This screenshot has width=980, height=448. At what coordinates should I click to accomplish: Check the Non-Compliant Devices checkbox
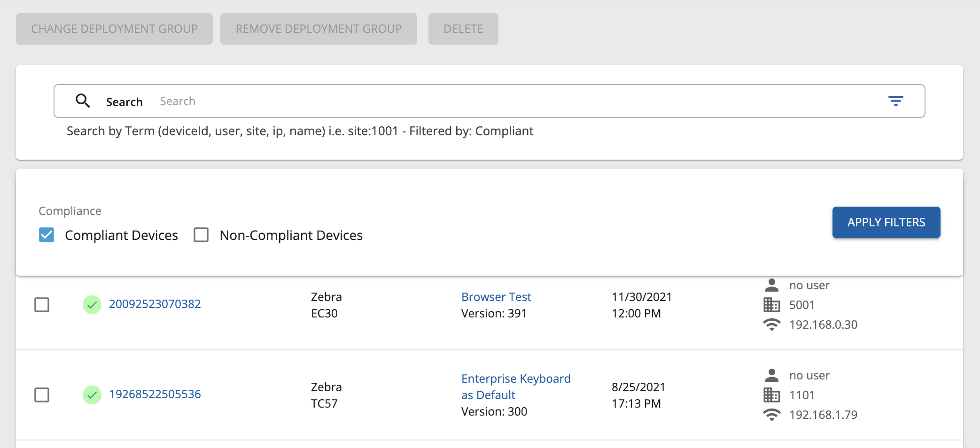(x=201, y=235)
